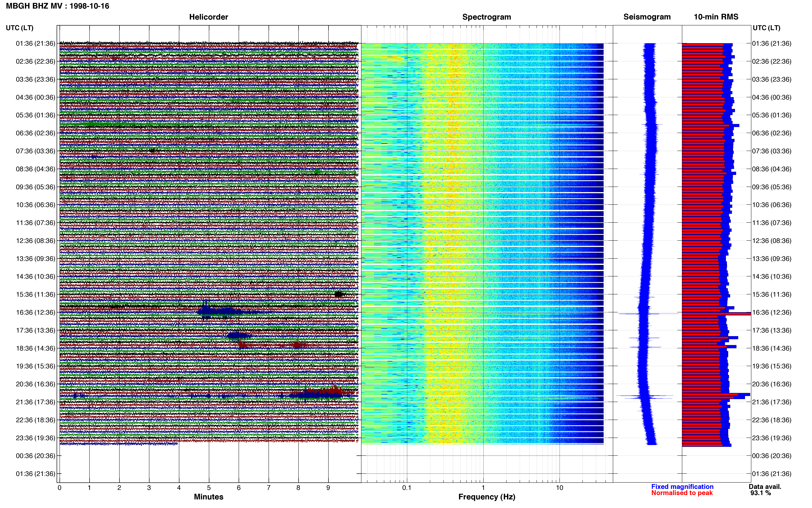Click 13:36 (09:36) on the RMS time axis
The height and width of the screenshot is (508, 812).
click(772, 259)
